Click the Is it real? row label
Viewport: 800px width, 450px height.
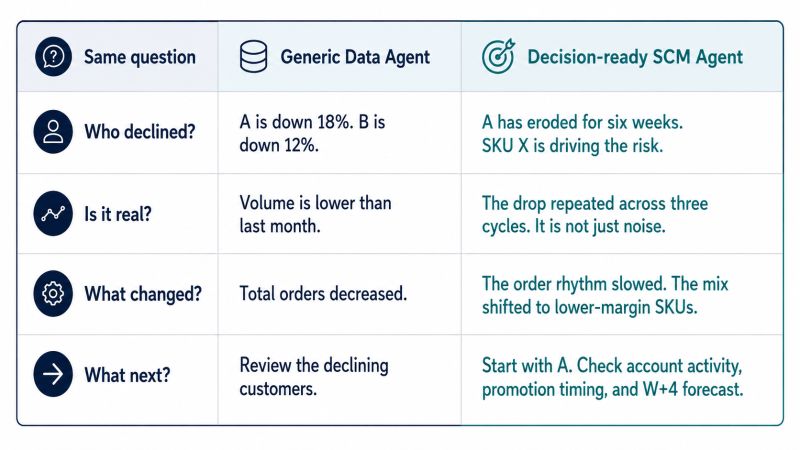118,214
